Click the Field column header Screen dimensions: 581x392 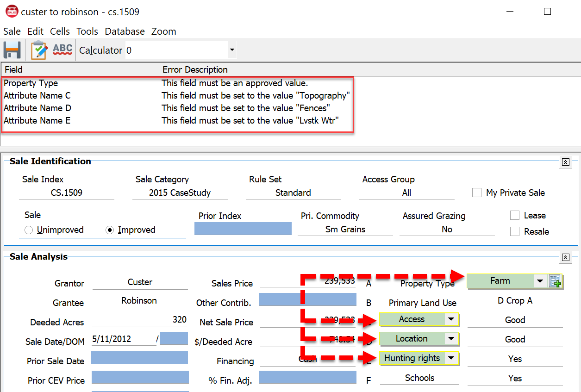click(x=80, y=69)
